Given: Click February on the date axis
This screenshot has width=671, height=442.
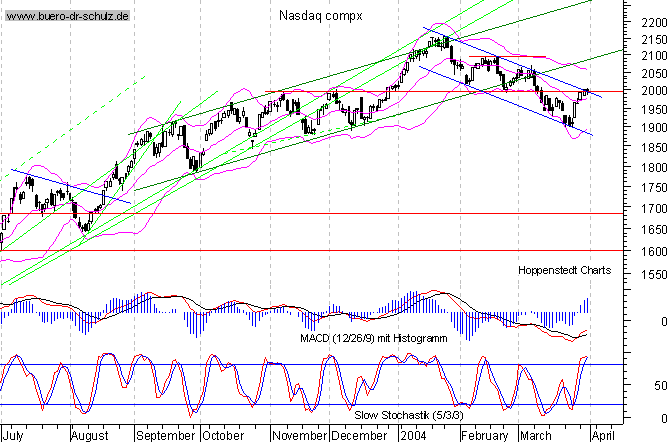Looking at the screenshot, I should [484, 435].
